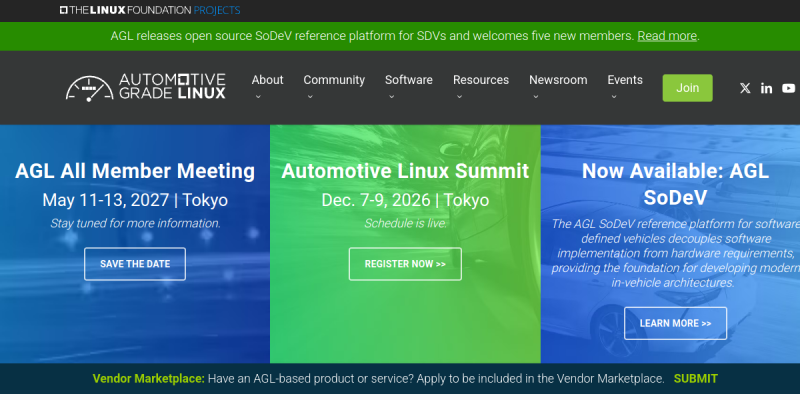The image size is (800, 400).
Task: Expand the chevron under Community
Action: pyautogui.click(x=310, y=96)
